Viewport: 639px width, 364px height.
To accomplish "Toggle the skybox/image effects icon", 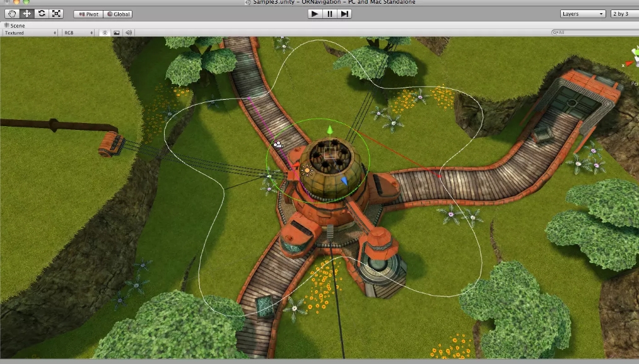I will tap(117, 32).
